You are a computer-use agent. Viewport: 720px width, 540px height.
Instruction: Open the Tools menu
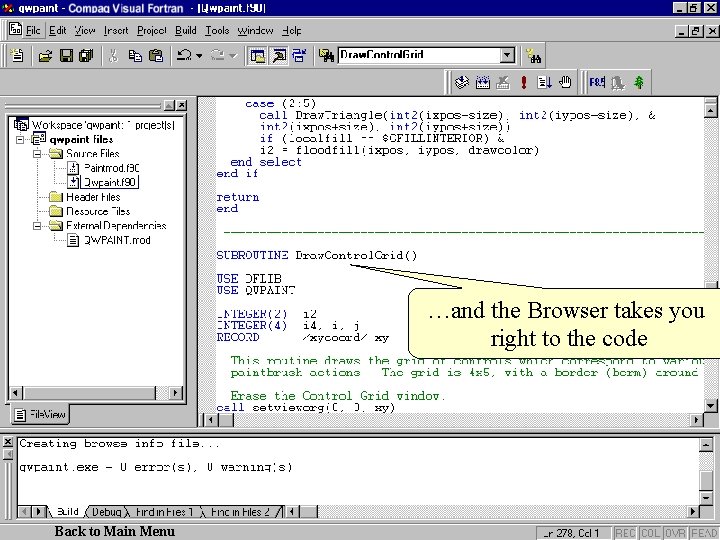pyautogui.click(x=217, y=31)
